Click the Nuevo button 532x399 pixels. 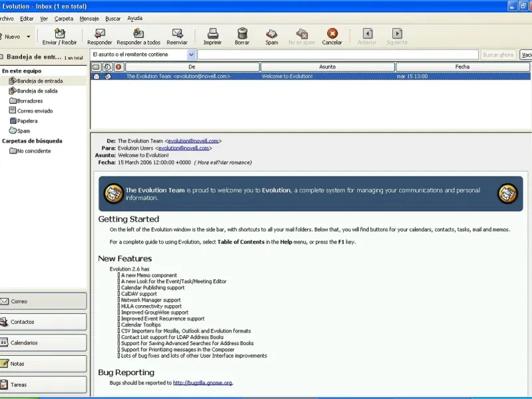pos(11,37)
